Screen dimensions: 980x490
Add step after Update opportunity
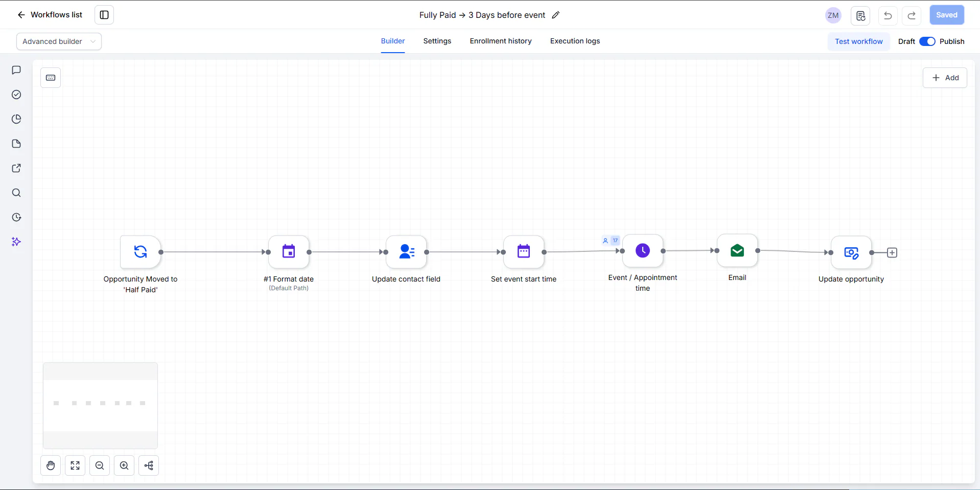coord(892,253)
